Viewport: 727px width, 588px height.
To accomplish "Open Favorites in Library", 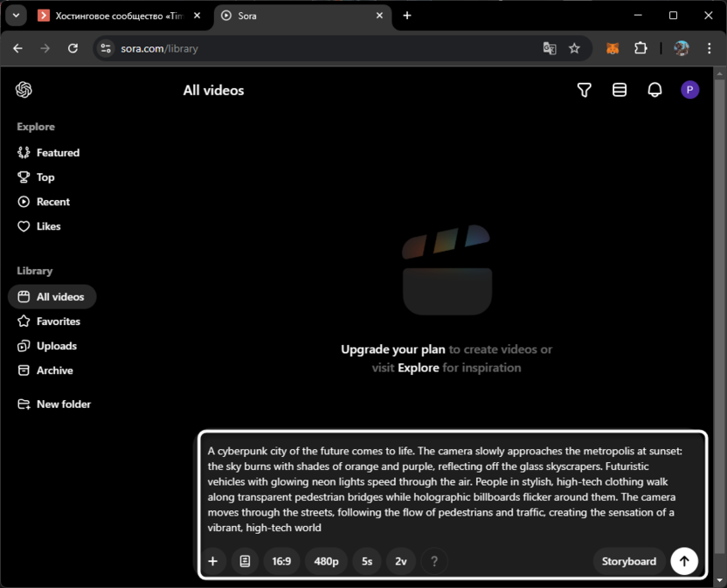I will [49, 322].
